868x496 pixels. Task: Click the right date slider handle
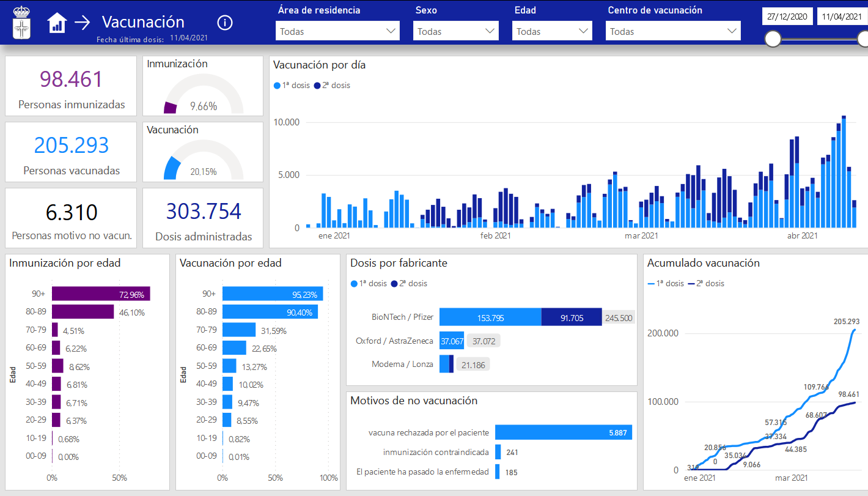click(x=863, y=39)
